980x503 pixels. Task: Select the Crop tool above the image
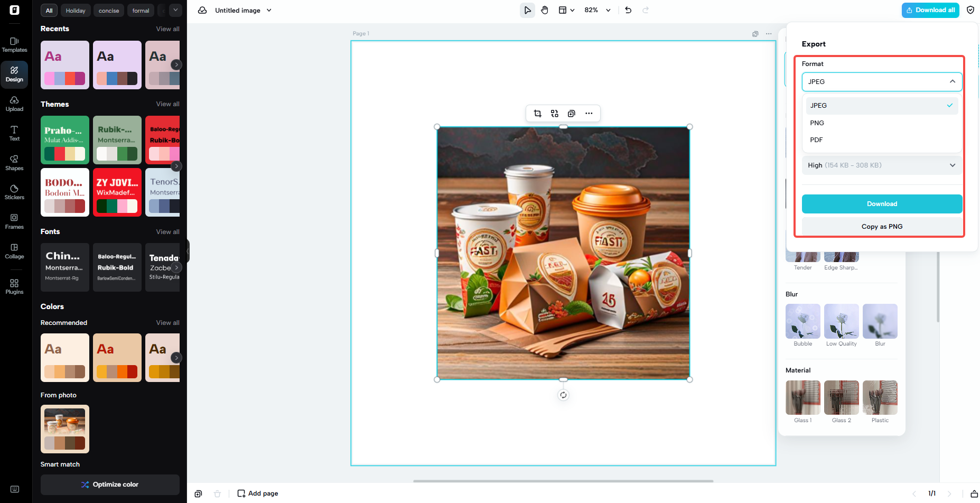click(x=537, y=113)
